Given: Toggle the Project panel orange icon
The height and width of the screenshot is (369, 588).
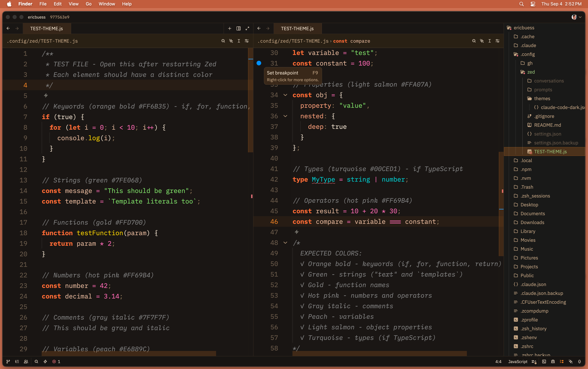Looking at the screenshot, I should click(562, 362).
